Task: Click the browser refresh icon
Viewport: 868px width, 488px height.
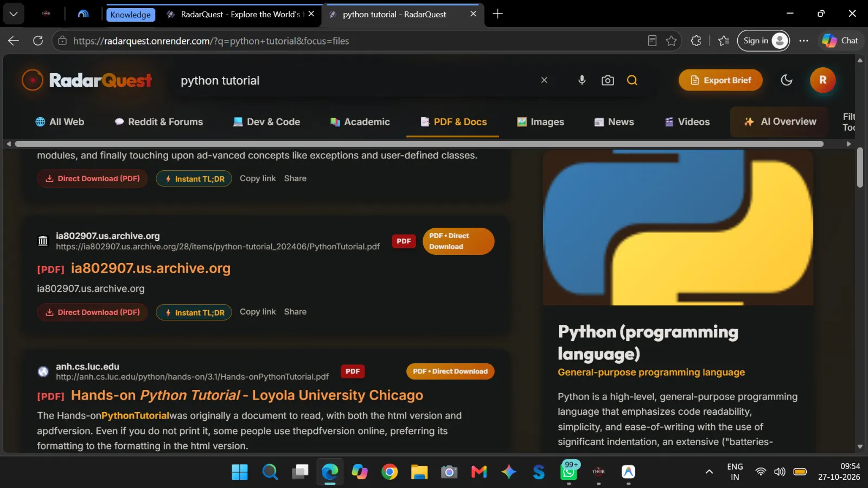Action: (x=38, y=41)
